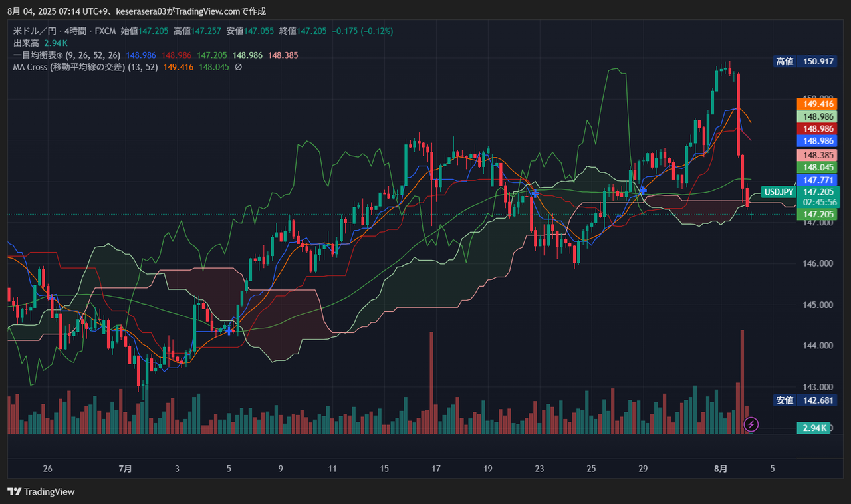Click the 11 date label on time axis

click(332, 469)
